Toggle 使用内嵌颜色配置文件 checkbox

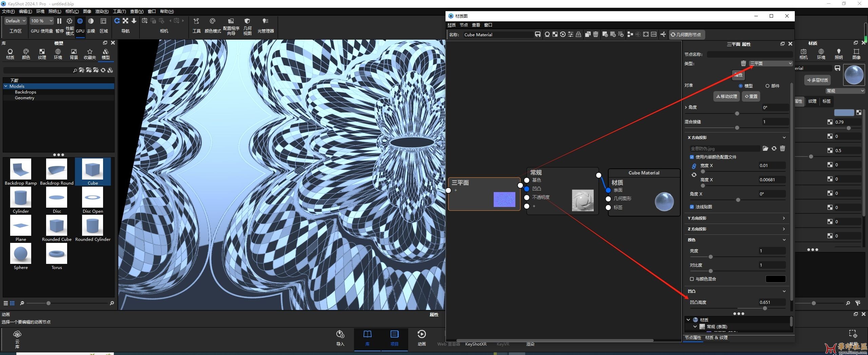(x=692, y=157)
